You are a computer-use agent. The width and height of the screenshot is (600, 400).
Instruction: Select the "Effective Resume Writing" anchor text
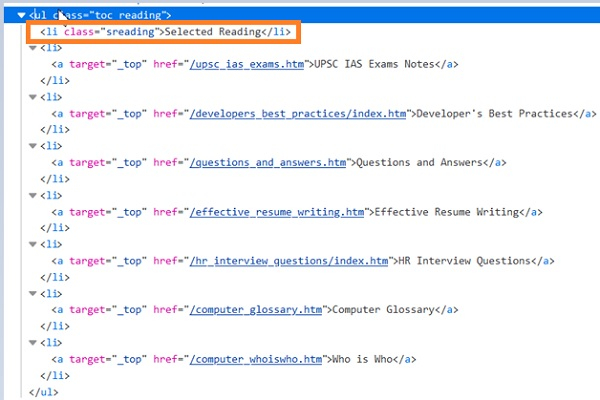click(447, 212)
